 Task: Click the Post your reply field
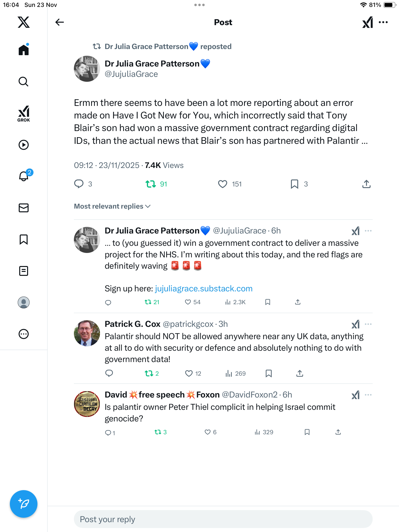tap(223, 519)
